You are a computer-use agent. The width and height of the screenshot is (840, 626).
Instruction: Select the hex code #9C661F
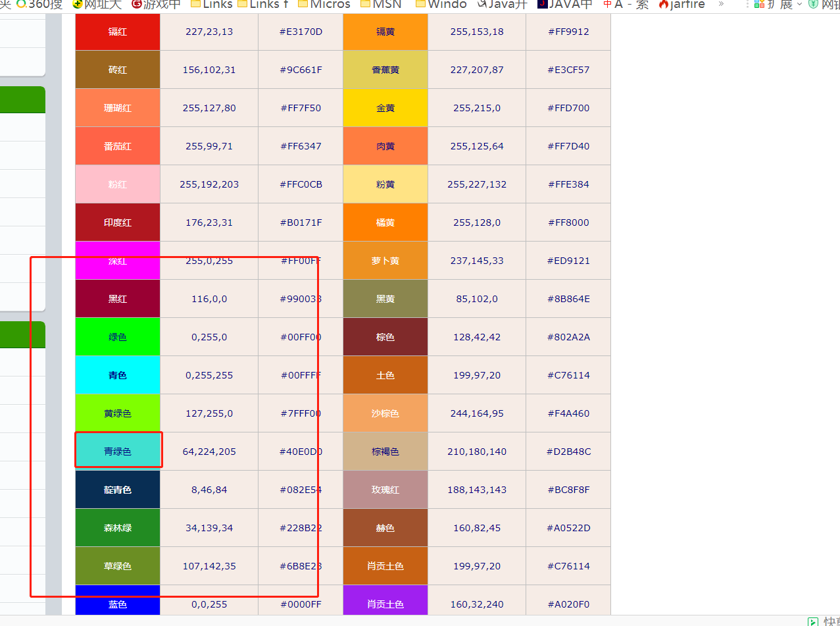tap(301, 70)
